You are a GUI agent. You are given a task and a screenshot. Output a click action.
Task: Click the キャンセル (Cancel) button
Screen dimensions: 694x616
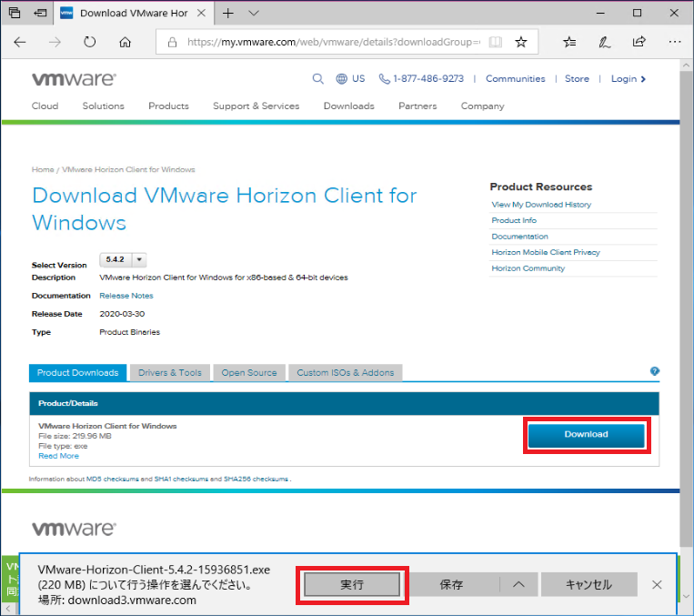tap(589, 584)
